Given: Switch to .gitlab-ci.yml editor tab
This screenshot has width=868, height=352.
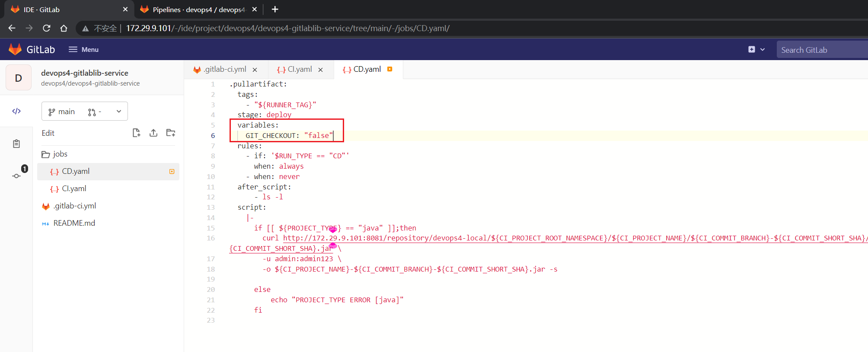Looking at the screenshot, I should pyautogui.click(x=225, y=69).
